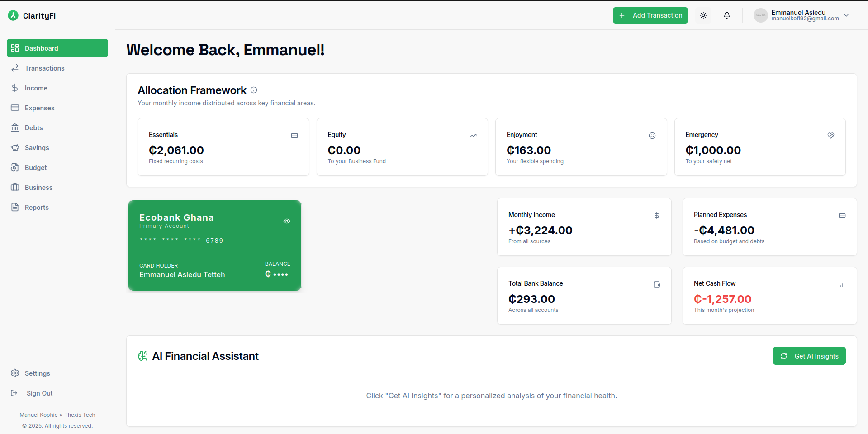The height and width of the screenshot is (434, 868).
Task: Show the hidden Ecobank card balance
Action: tap(286, 221)
